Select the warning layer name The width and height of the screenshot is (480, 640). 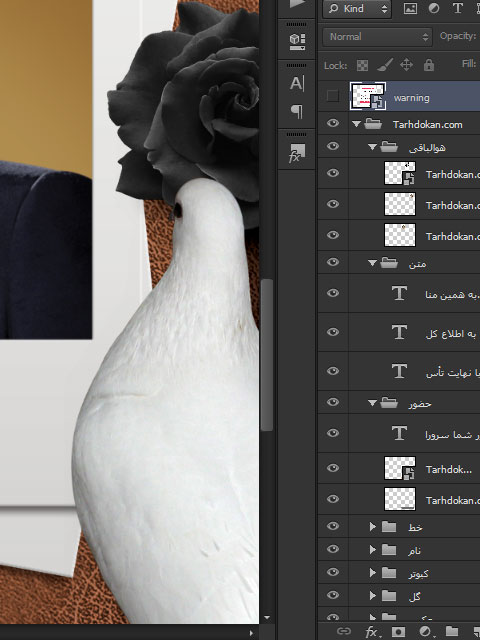pos(411,98)
